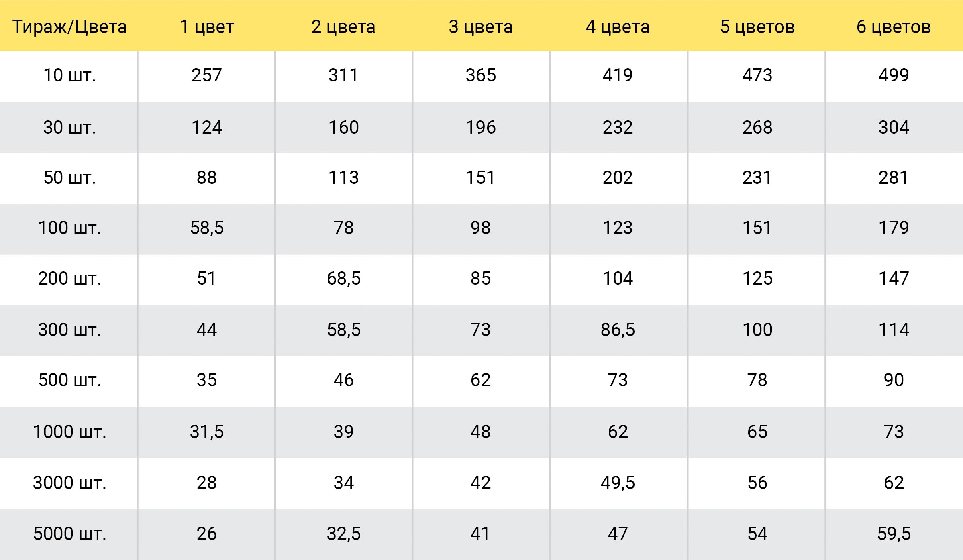
Task: Click the 31,5 cell
Action: pos(206,432)
